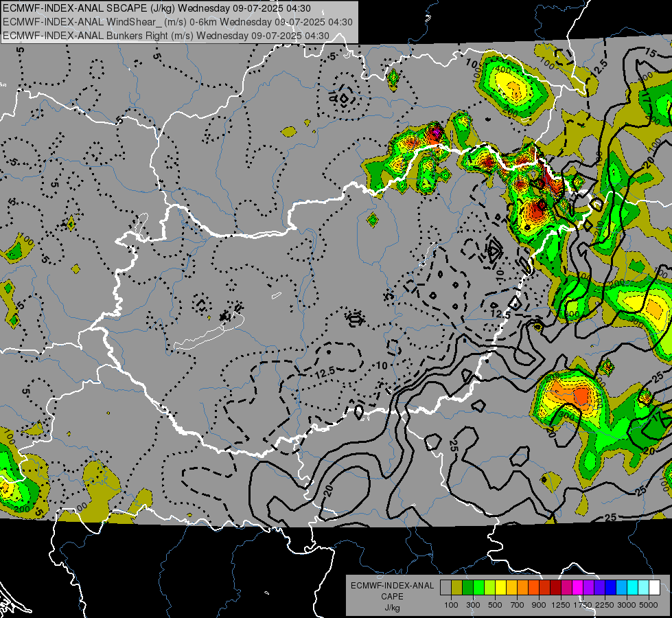Pick the red-orange legend swatch

pyautogui.click(x=533, y=588)
